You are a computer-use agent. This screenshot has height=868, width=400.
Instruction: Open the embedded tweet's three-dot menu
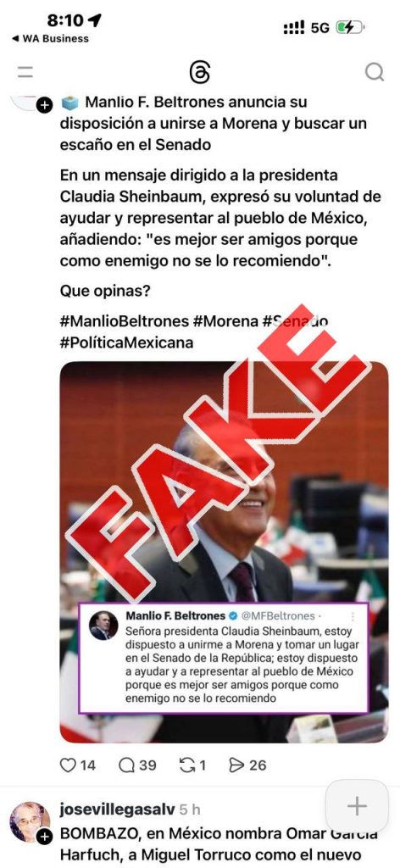(x=353, y=616)
